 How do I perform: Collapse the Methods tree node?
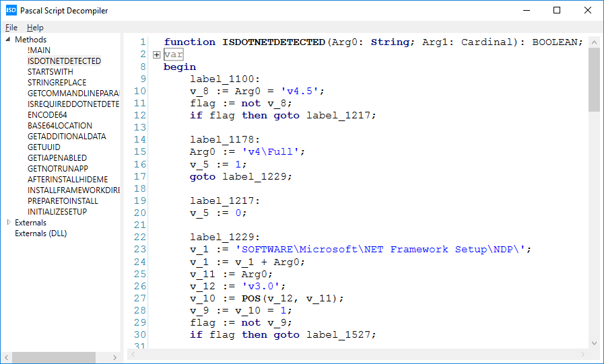8,39
